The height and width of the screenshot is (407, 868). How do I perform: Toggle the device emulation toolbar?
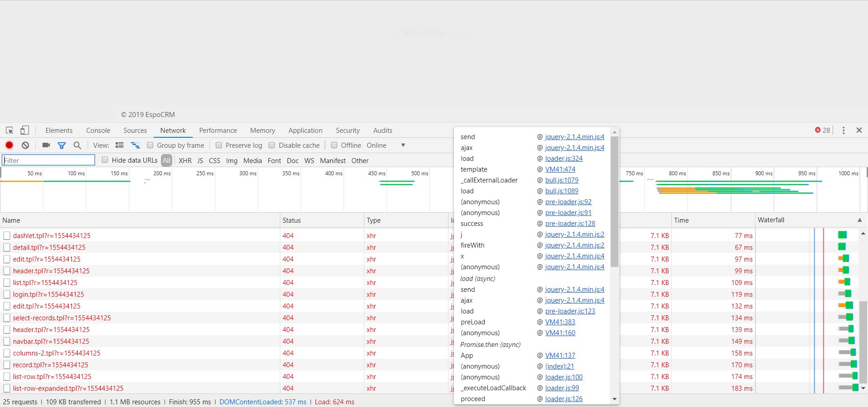[x=25, y=130]
